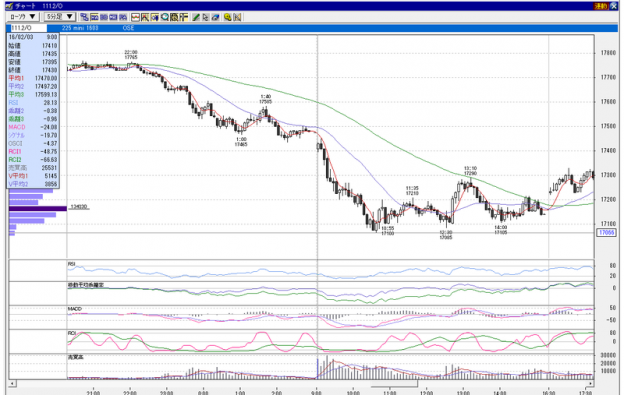Viewport: 624px width, 395px height.
Task: Toggle the yellow-highlighted second toolbar icon
Action: click(x=94, y=17)
